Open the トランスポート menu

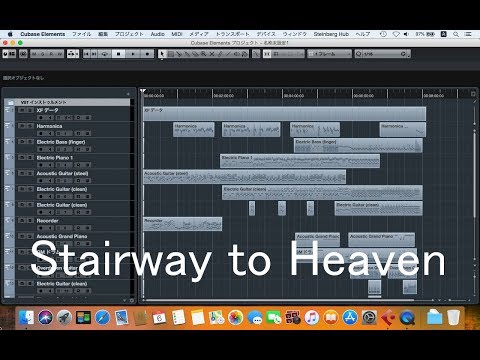point(232,34)
